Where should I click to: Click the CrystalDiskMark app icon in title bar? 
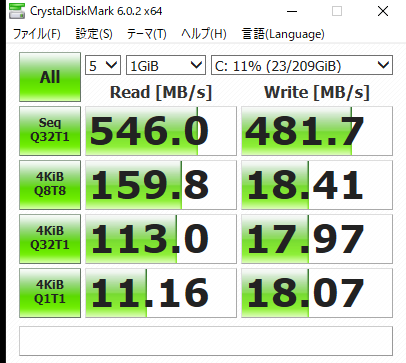(x=17, y=11)
